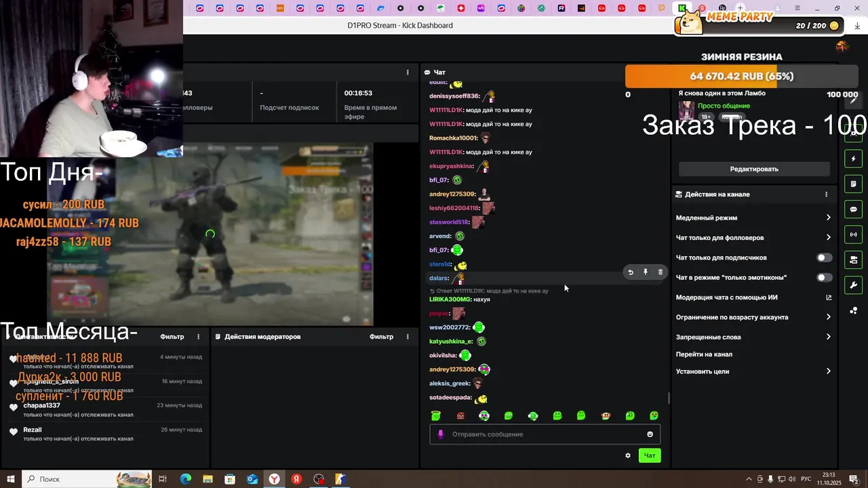Click username katyushkina_e in chat
Image resolution: width=868 pixels, height=488 pixels.
click(x=451, y=342)
